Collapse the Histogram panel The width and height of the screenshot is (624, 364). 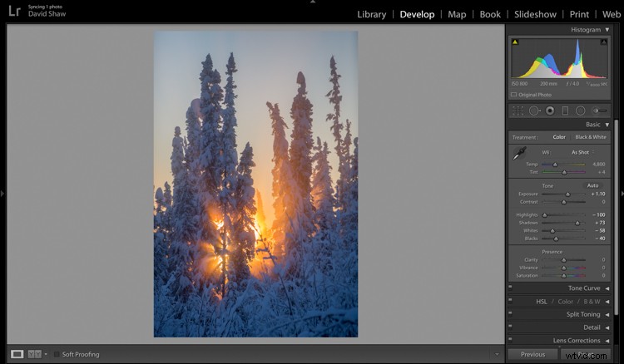point(607,30)
